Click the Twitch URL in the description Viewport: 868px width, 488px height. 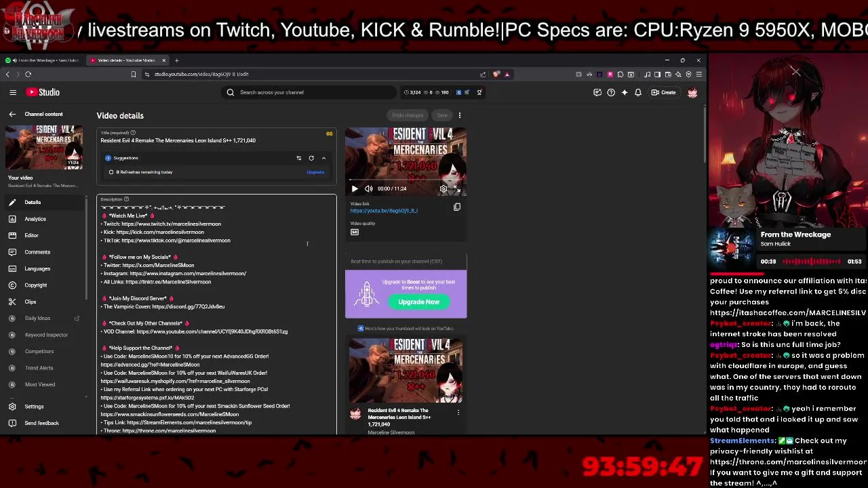(172, 224)
